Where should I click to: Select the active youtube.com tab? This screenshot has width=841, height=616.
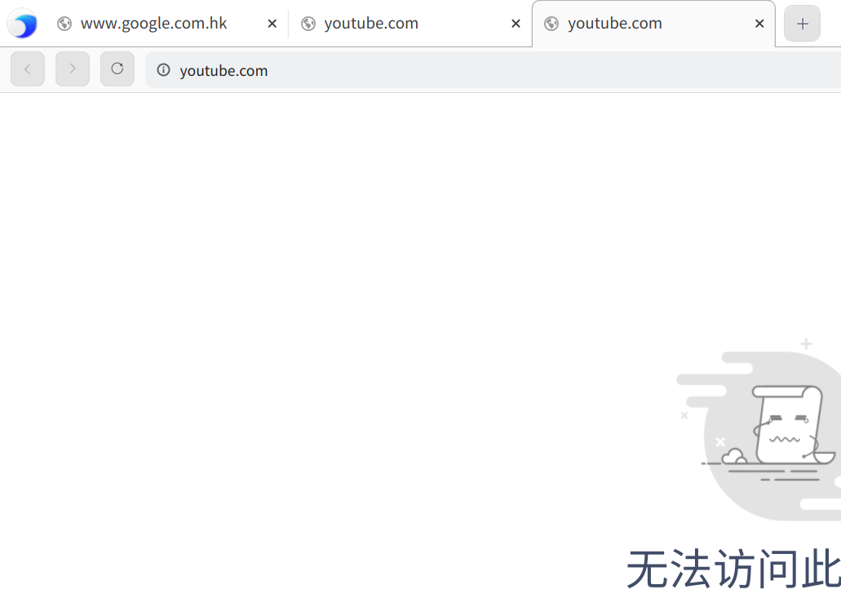653,24
